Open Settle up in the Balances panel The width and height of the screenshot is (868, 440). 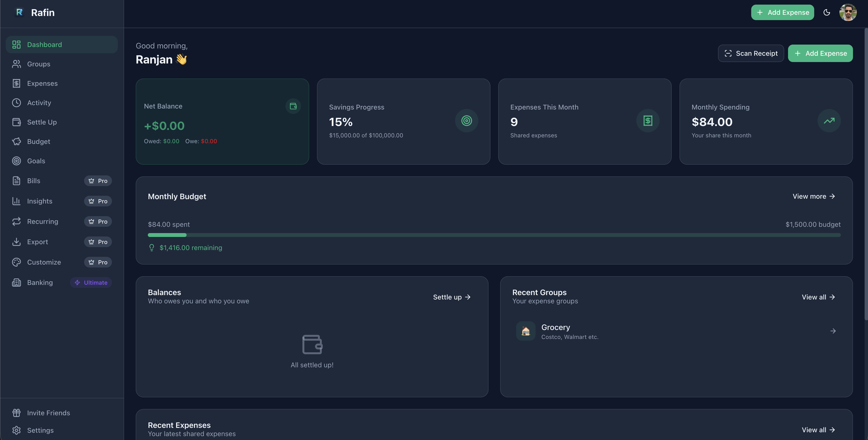coord(451,297)
